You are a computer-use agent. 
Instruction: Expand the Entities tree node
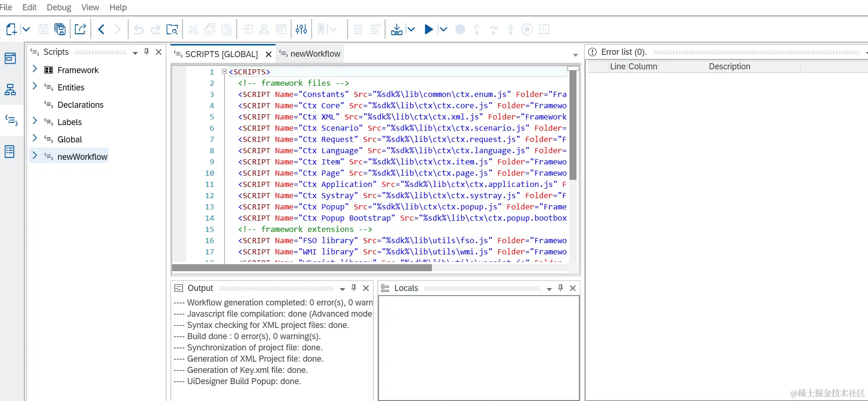tap(35, 86)
